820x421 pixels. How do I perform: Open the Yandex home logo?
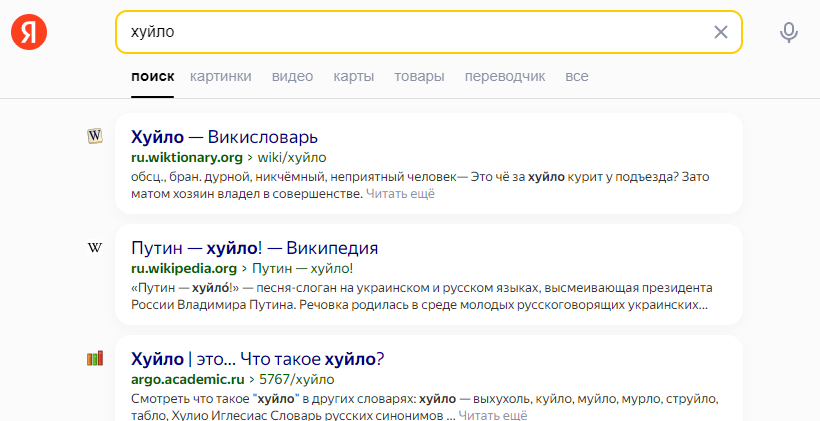click(x=29, y=32)
